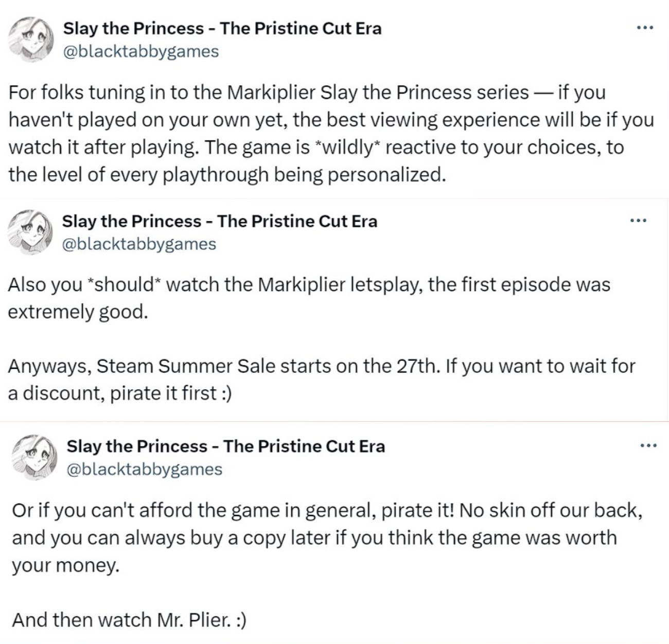Open display name on first tweet
The image size is (669, 644).
222,28
